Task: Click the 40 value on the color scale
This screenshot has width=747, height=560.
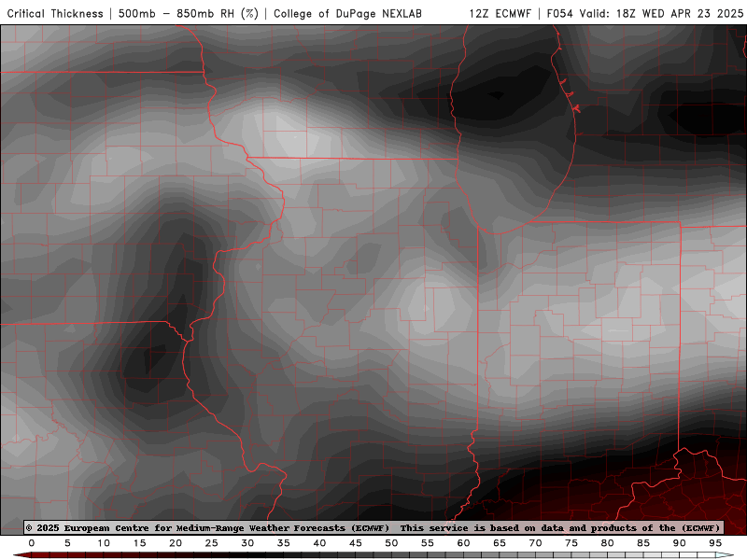Action: pyautogui.click(x=319, y=543)
